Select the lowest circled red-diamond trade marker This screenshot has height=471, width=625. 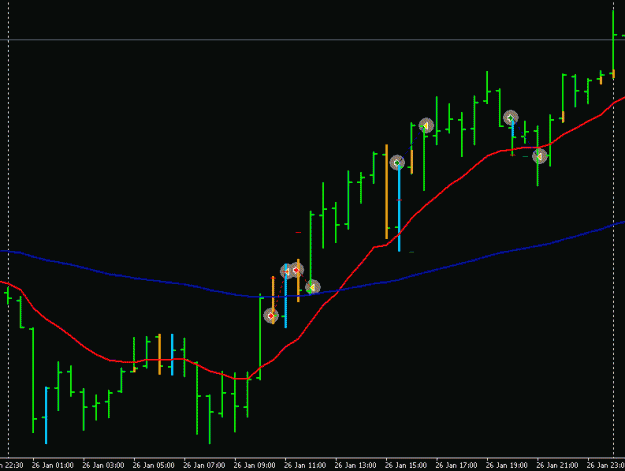271,316
